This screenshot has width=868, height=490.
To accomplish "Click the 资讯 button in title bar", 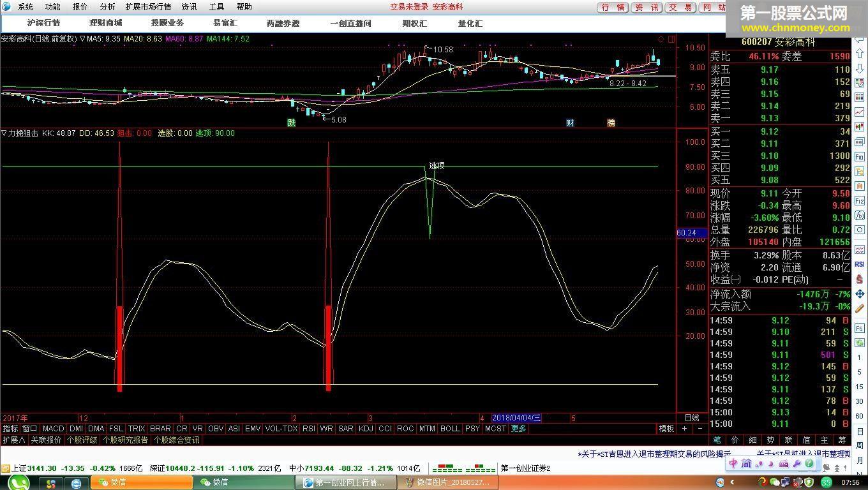I will tap(647, 7).
